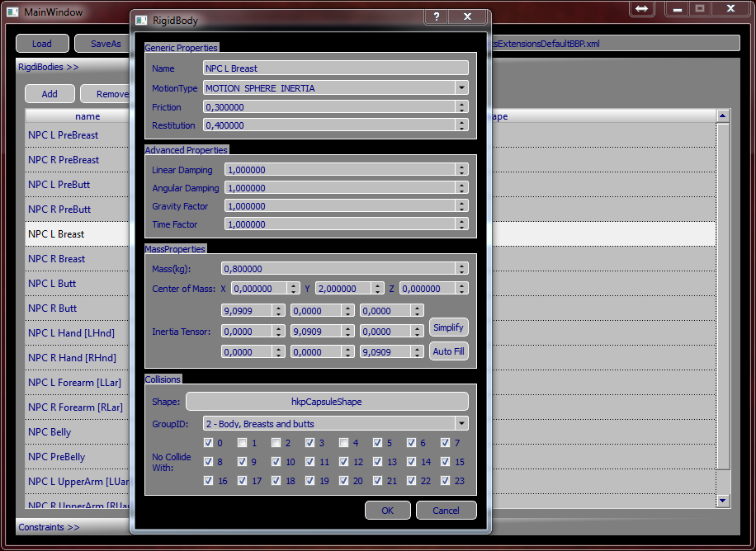The height and width of the screenshot is (551, 756).
Task: Toggle No Collide With checkbox 23
Action: point(445,481)
